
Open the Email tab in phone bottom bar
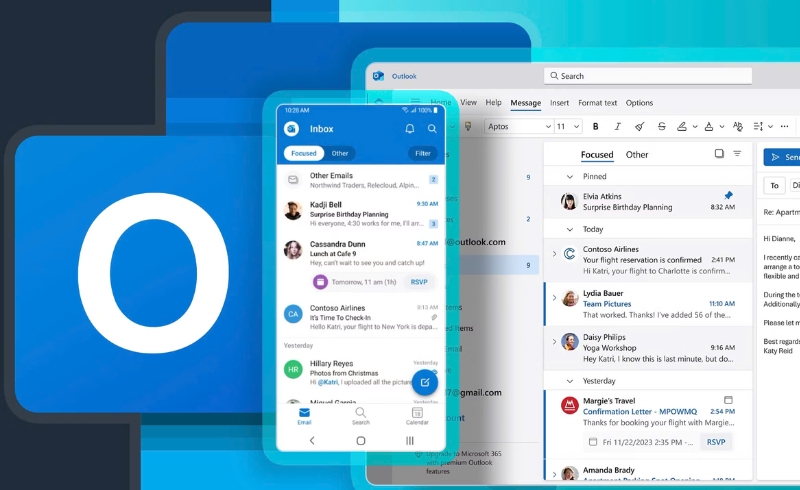[x=305, y=416]
